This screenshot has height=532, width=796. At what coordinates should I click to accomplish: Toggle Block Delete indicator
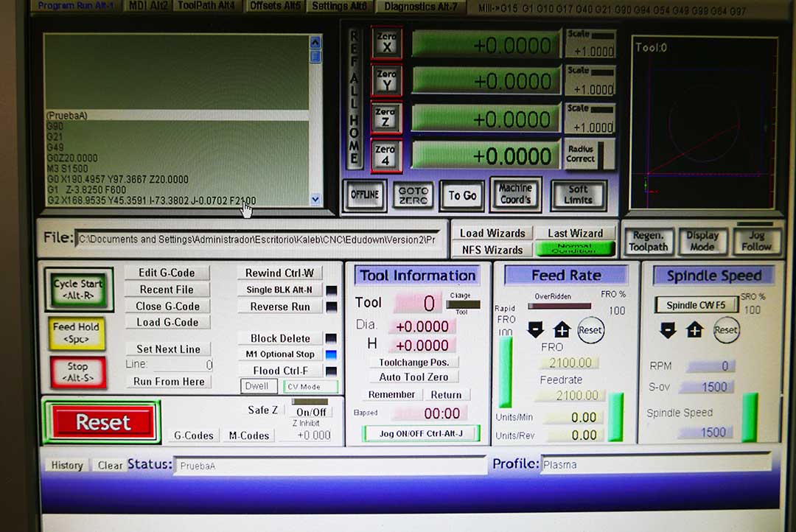tap(332, 338)
